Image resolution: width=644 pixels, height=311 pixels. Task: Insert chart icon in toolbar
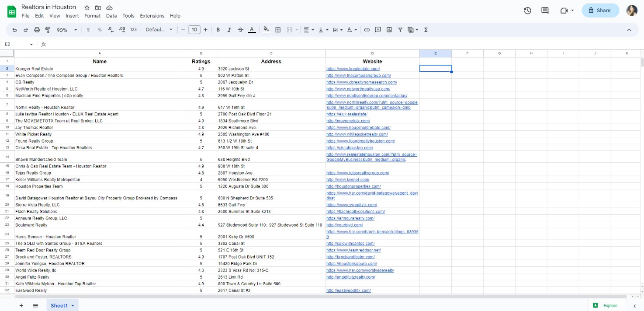click(x=389, y=30)
